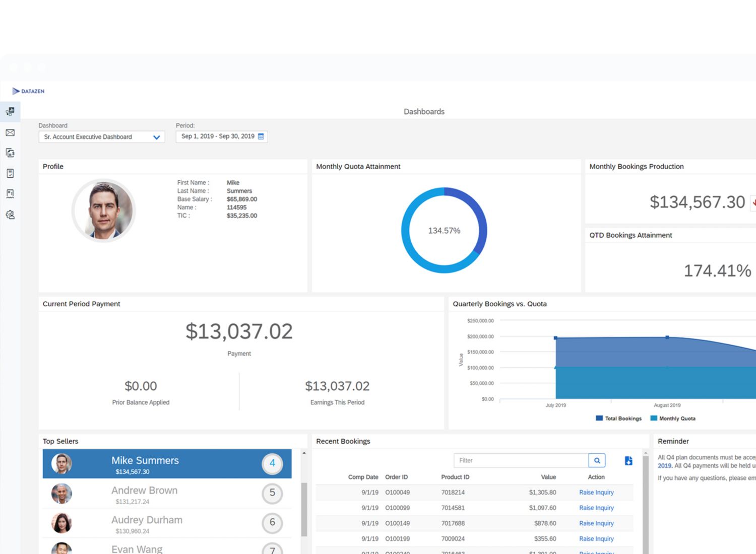The height and width of the screenshot is (554, 756).
Task: Toggle Total Bookings legend swatch in chart
Action: click(x=599, y=419)
